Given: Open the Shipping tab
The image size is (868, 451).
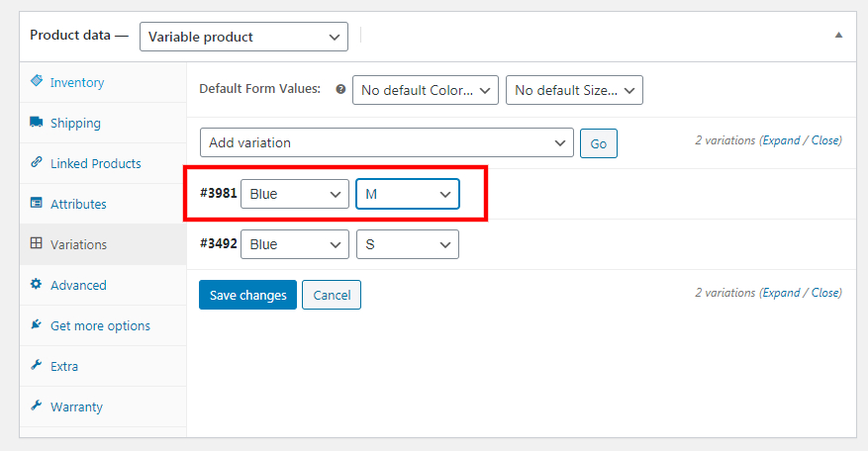Looking at the screenshot, I should (103, 123).
